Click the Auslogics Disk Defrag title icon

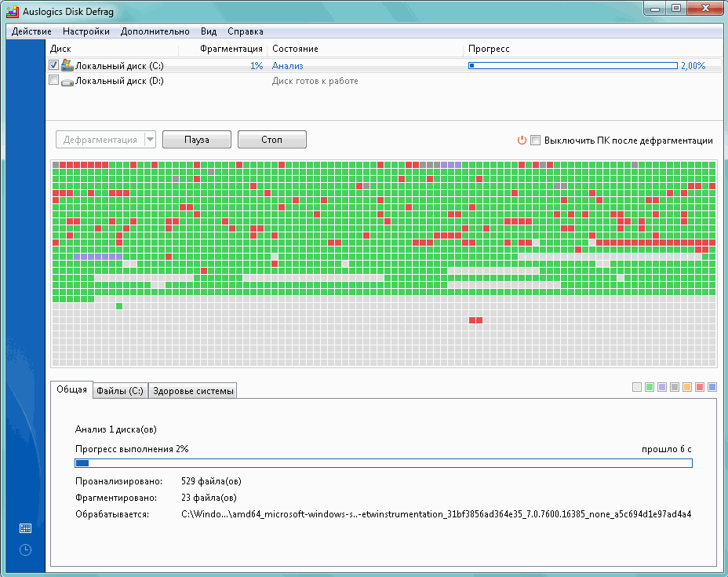(x=13, y=11)
